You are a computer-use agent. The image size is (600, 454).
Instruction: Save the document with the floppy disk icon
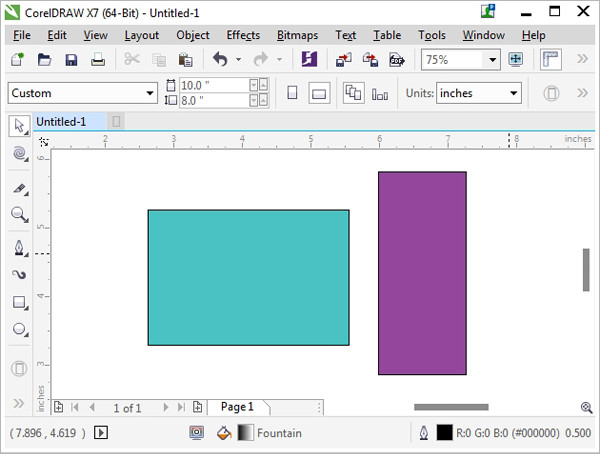pyautogui.click(x=71, y=60)
